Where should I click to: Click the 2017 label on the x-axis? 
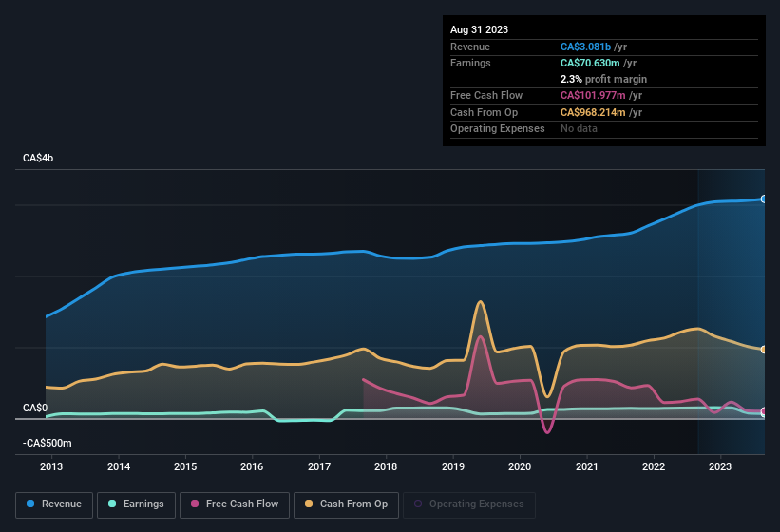point(319,466)
